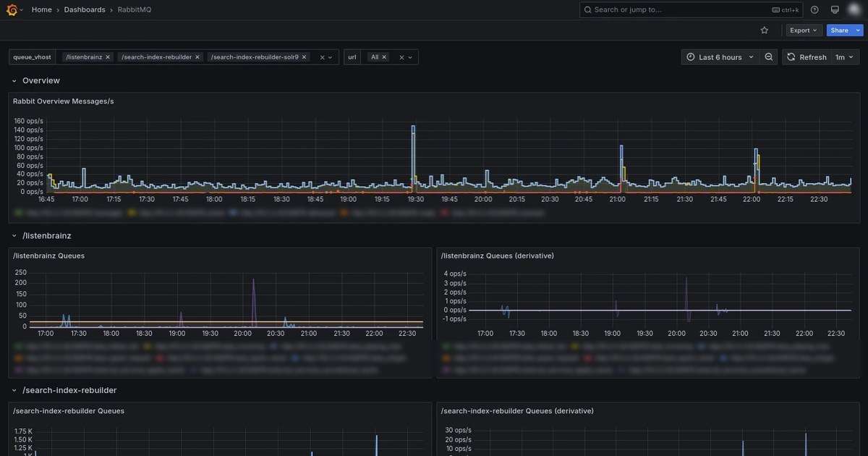Click the magnifier icon in search box
The height and width of the screenshot is (456, 868).
(x=588, y=9)
